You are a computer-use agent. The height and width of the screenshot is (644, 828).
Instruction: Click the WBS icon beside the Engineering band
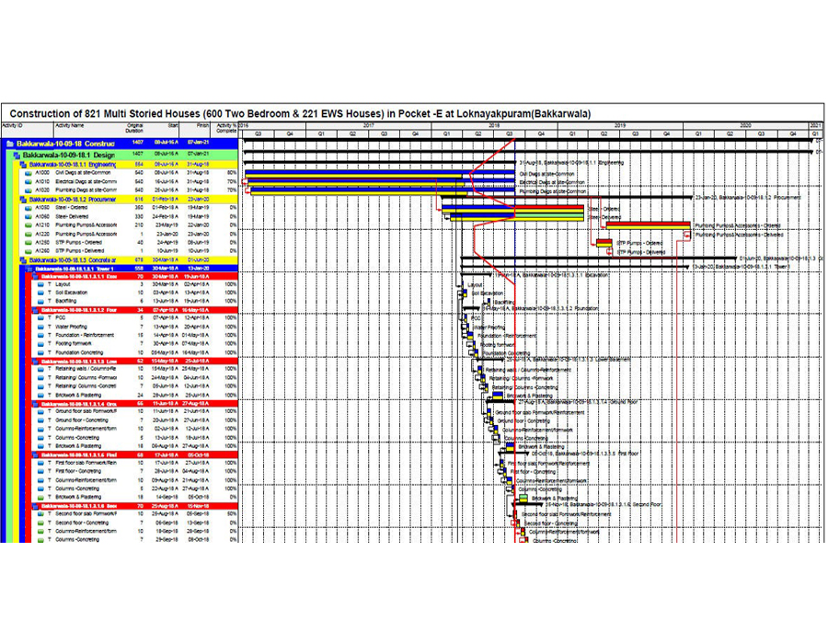(x=23, y=165)
